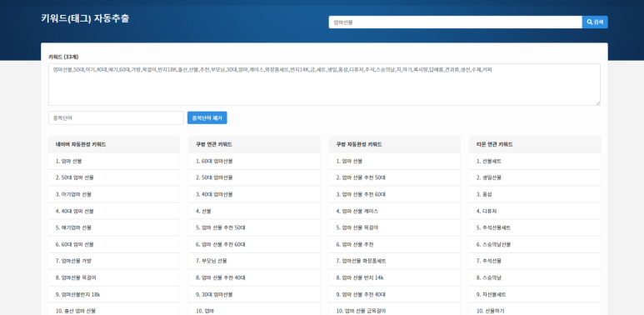Select '1. 엄마 선물' in the 네이버 column
Image resolution: width=644 pixels, height=315 pixels.
point(114,162)
